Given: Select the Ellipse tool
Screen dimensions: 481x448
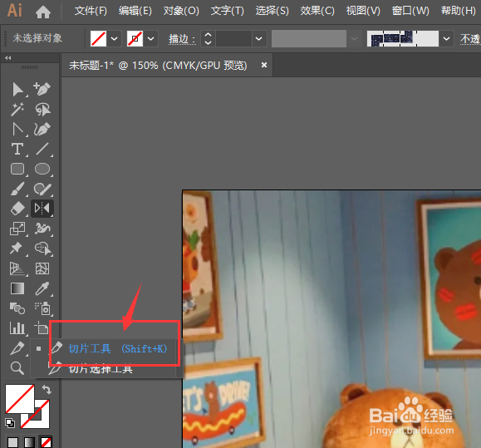Looking at the screenshot, I should click(x=42, y=169).
